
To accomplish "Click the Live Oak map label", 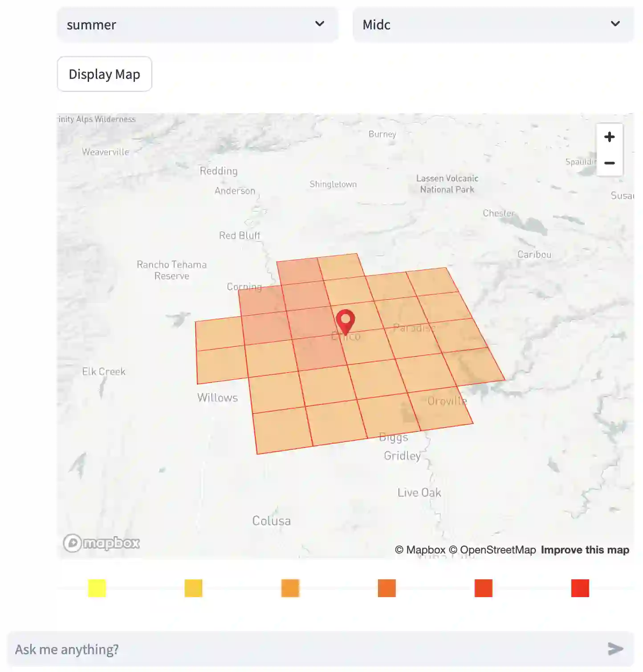I will (419, 492).
